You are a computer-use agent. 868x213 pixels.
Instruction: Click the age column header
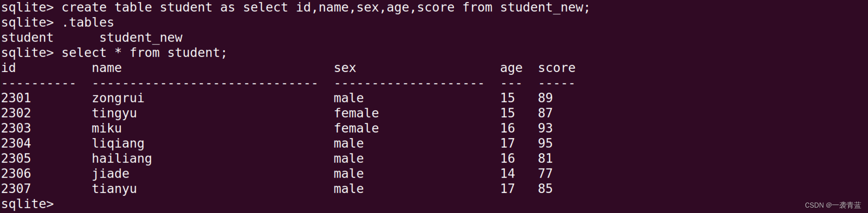pos(511,68)
